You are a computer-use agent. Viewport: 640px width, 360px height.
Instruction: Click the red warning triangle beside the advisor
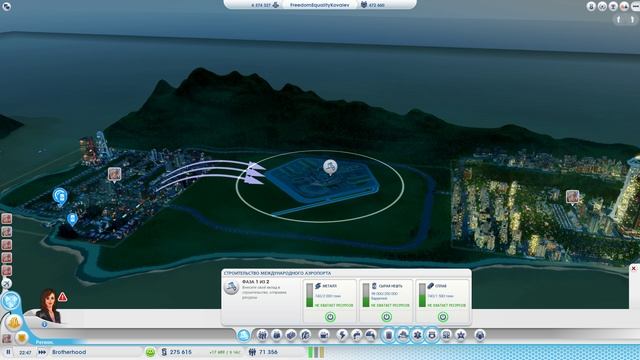tap(62, 297)
